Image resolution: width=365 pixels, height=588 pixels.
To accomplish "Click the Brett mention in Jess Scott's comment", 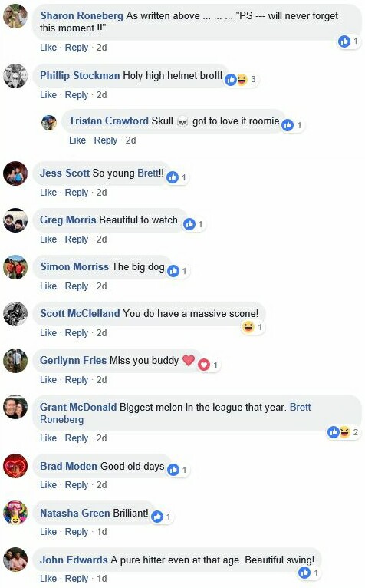I will point(148,173).
